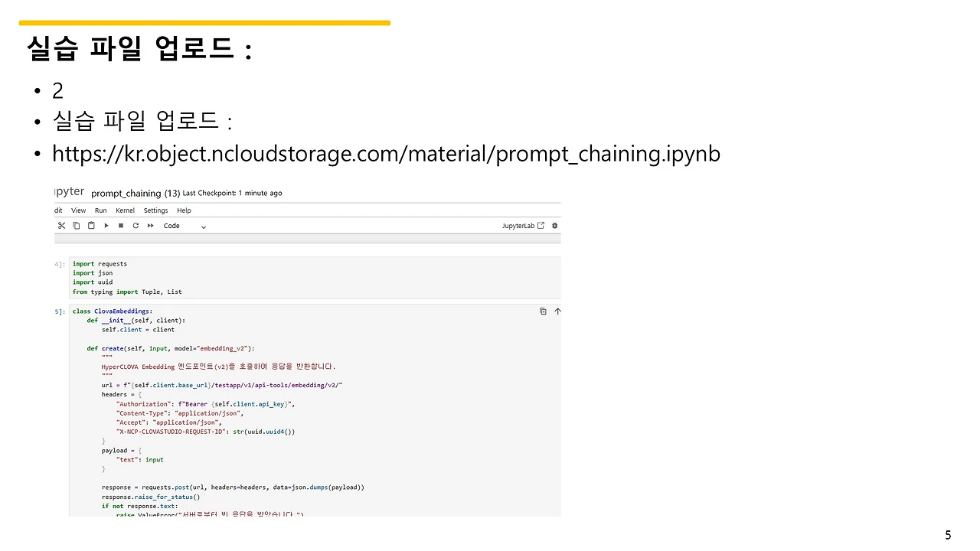Restart kernel and run all cells icon
Screen dimensions: 980x551
(151, 226)
